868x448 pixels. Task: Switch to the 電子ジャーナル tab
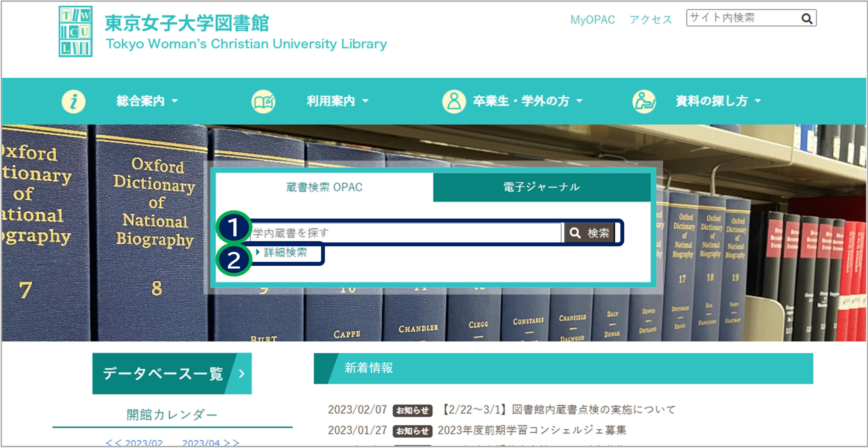[x=541, y=187]
